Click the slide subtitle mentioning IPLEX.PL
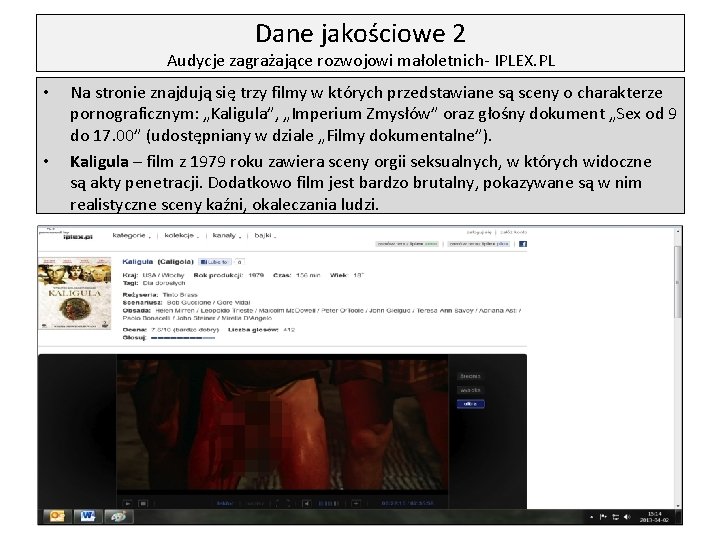Viewport: 720px width, 540px height. click(x=361, y=61)
